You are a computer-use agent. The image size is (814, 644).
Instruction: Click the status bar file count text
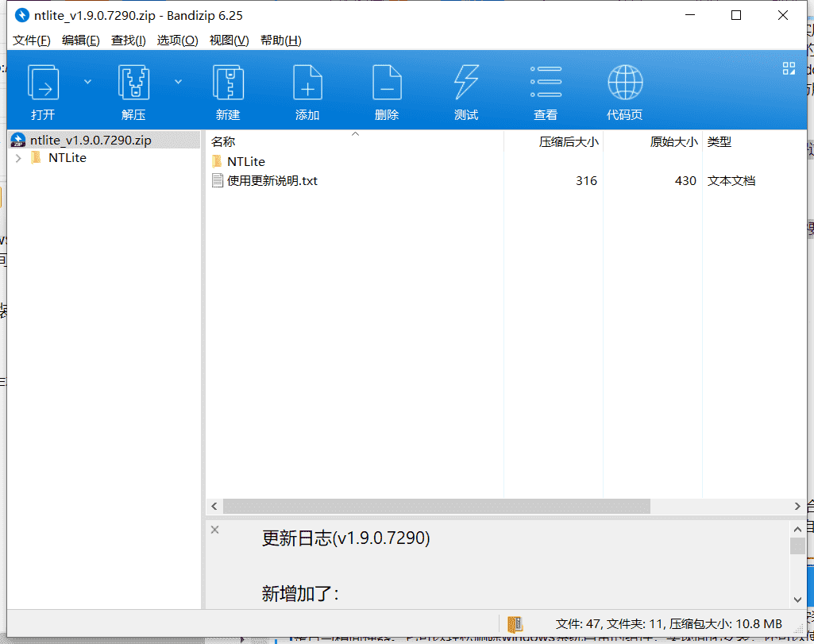click(x=669, y=624)
